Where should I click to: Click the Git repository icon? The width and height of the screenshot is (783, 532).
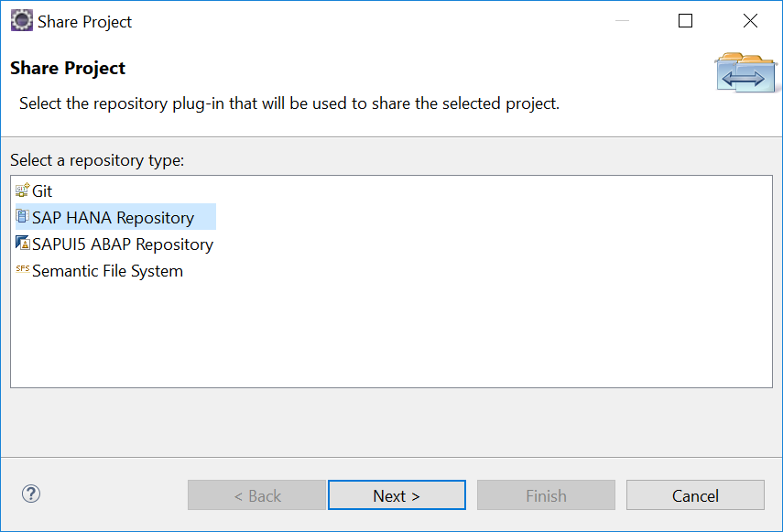[x=23, y=190]
